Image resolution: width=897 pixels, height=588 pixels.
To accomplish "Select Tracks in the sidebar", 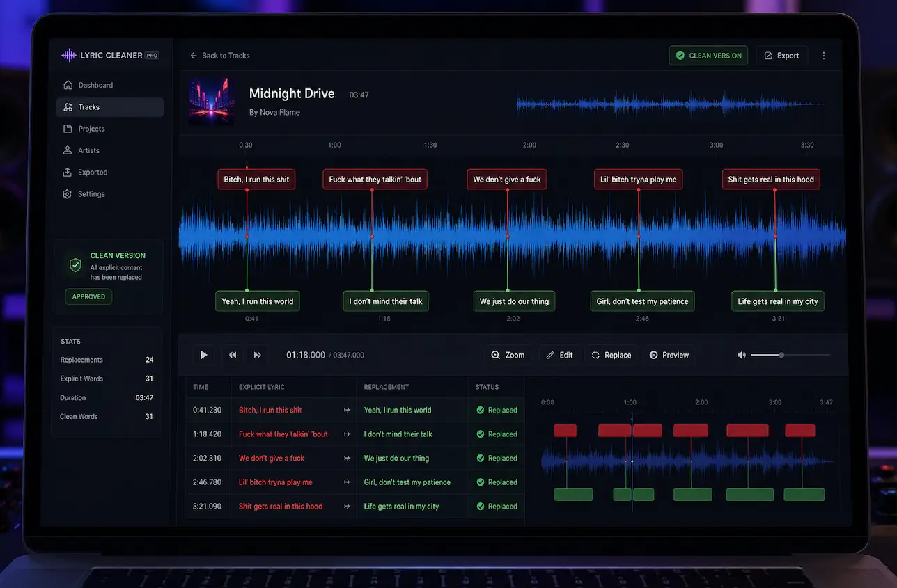I will 110,107.
